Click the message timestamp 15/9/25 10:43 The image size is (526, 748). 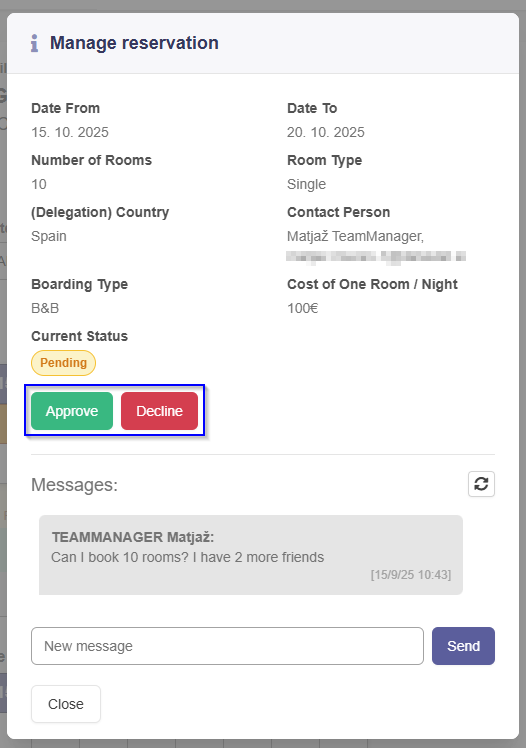411,574
